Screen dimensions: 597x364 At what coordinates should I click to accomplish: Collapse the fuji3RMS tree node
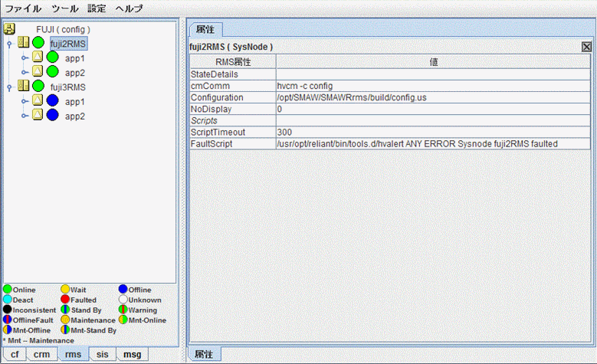(9, 87)
